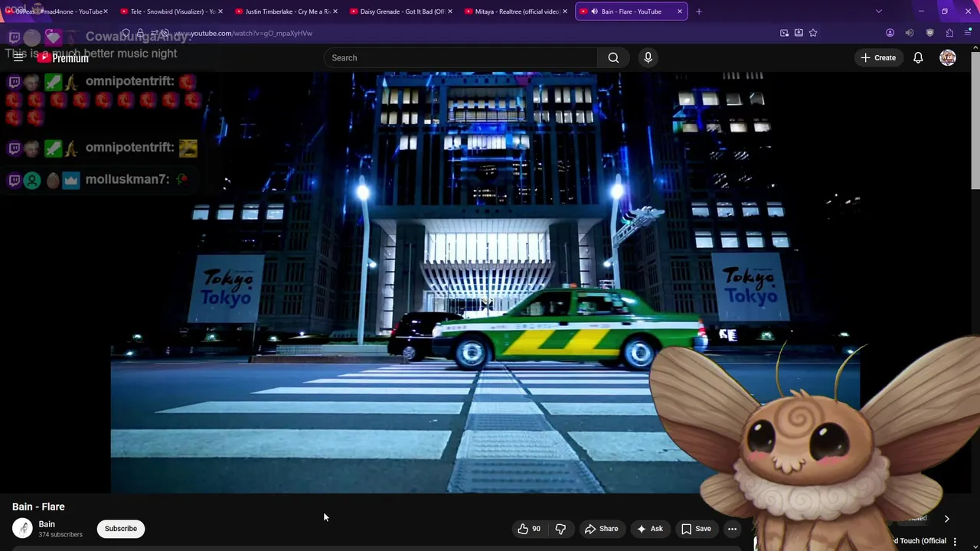Click the shield icon in browser toolbar

[x=929, y=33]
